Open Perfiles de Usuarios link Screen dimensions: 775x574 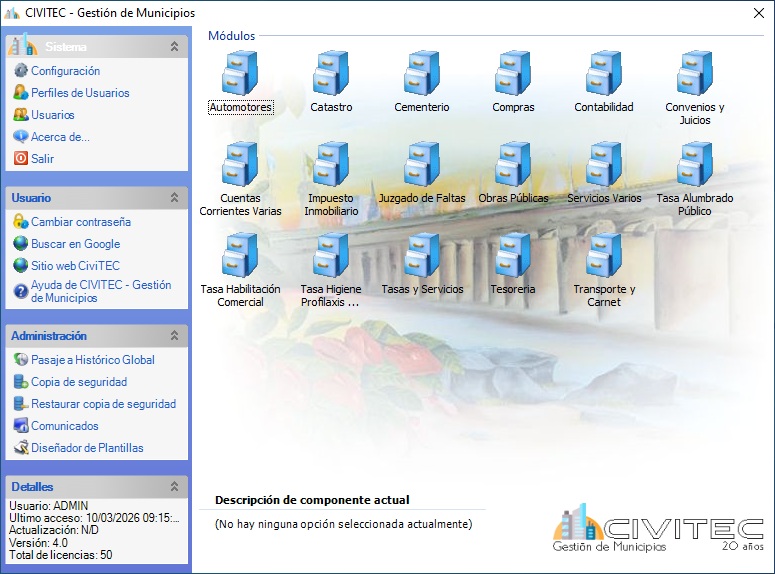click(80, 92)
